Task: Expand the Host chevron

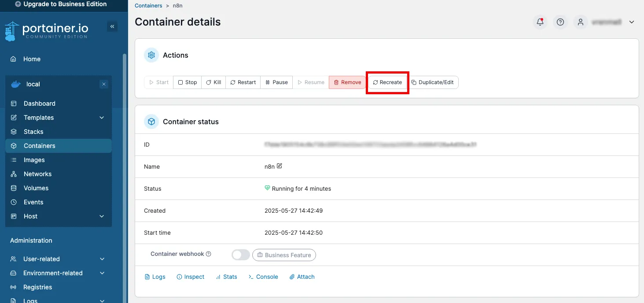Action: click(x=102, y=216)
